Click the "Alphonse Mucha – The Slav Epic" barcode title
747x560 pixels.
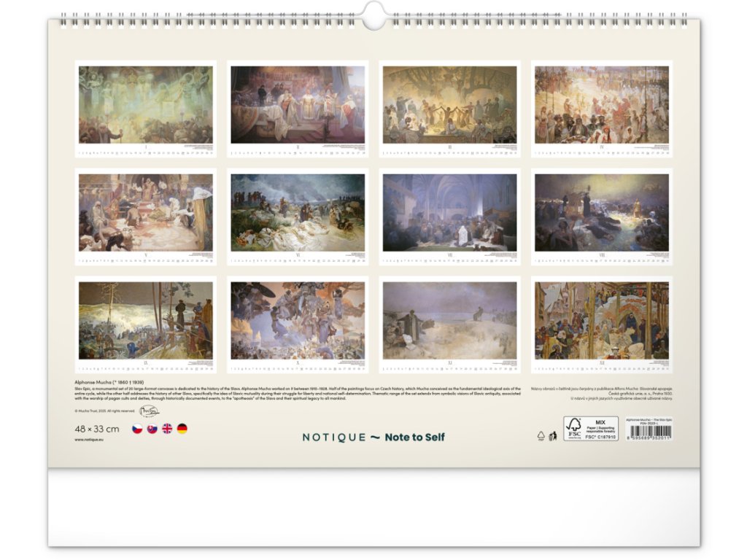point(649,419)
